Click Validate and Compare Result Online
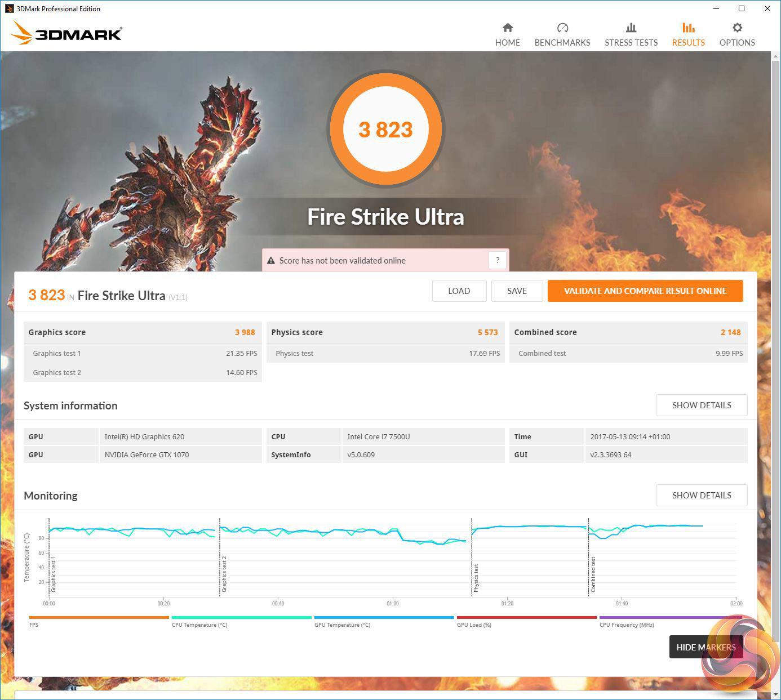 pos(645,291)
